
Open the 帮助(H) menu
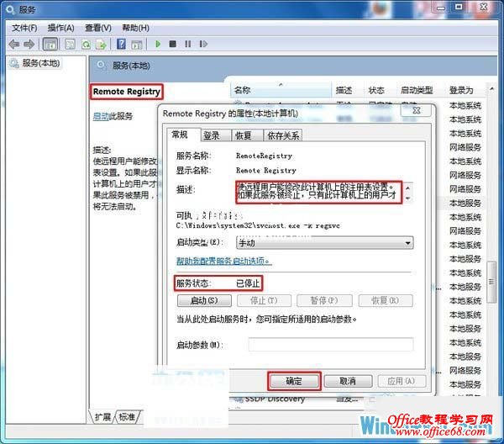point(135,28)
